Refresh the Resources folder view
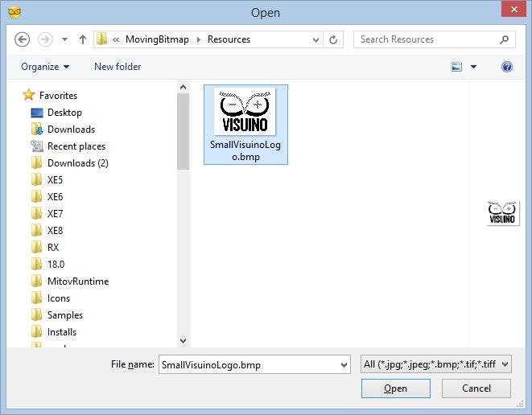This screenshot has height=415, width=532. (x=334, y=39)
